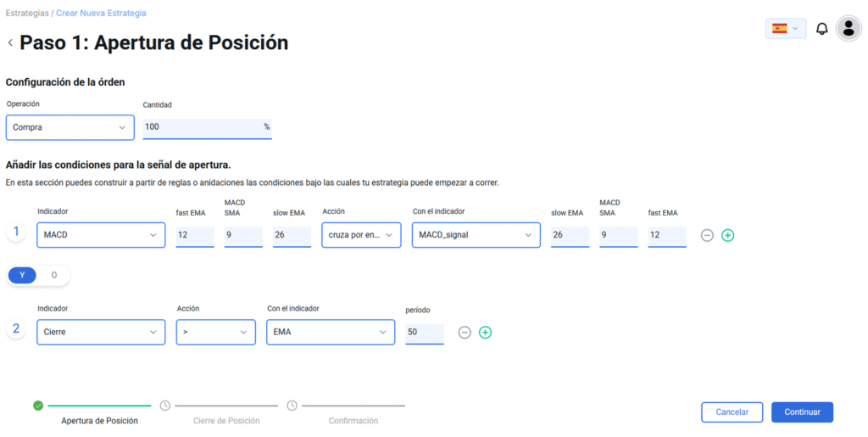Image resolution: width=868 pixels, height=437 pixels.
Task: Open the notifications bell
Action: 822,29
